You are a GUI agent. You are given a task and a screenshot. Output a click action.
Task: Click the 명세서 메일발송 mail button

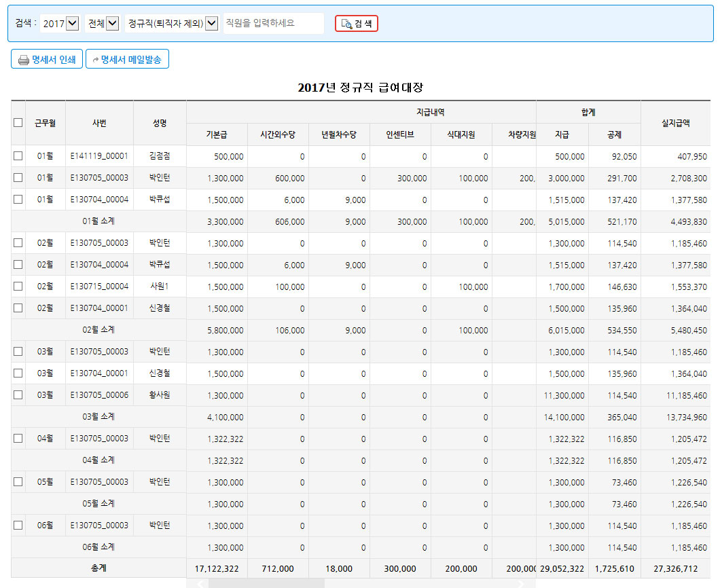pyautogui.click(x=127, y=59)
